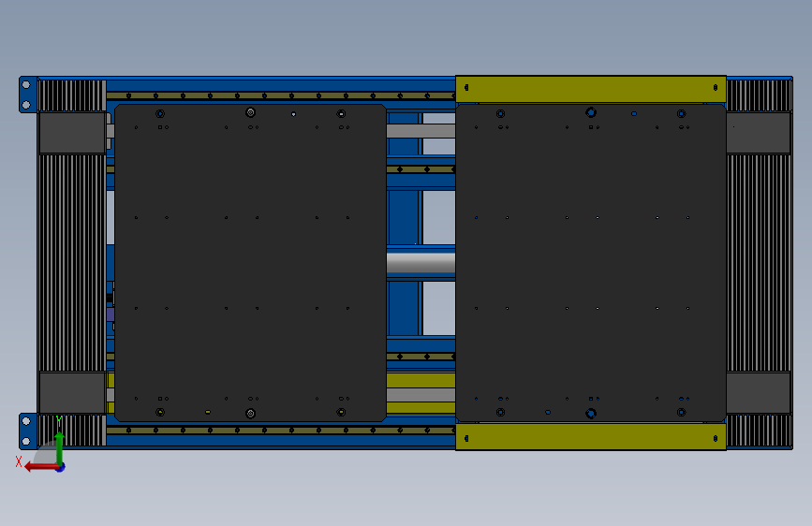The height and width of the screenshot is (526, 812).
Task: Click the blue Z axis ball at triad origin
Action: 61,467
